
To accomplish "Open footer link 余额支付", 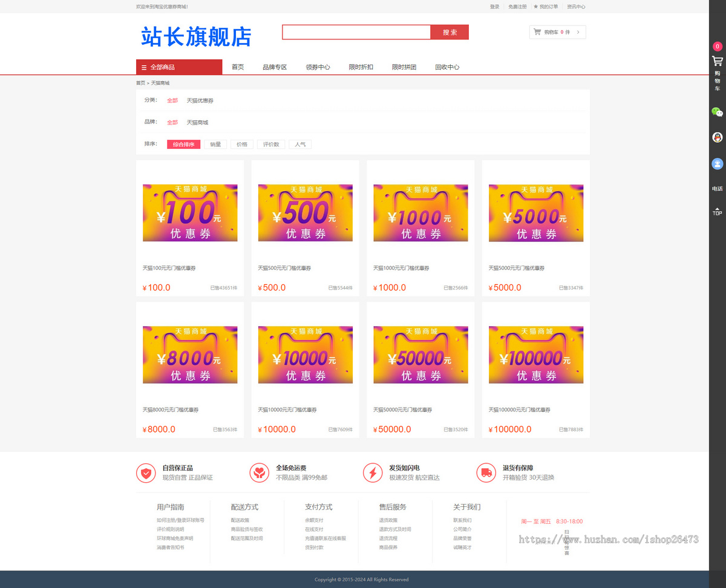I will (x=314, y=520).
